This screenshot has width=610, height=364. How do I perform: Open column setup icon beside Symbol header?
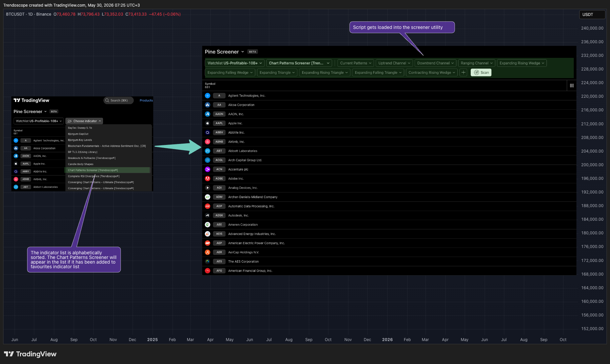pos(572,85)
